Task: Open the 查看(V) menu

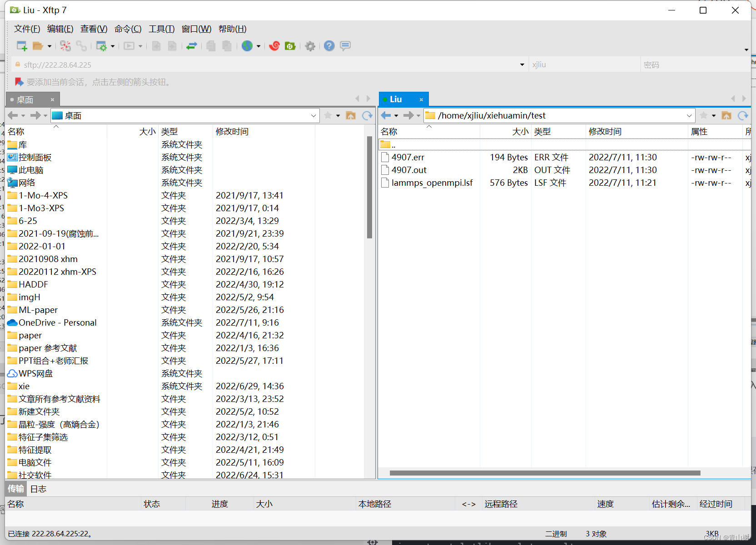Action: (94, 29)
